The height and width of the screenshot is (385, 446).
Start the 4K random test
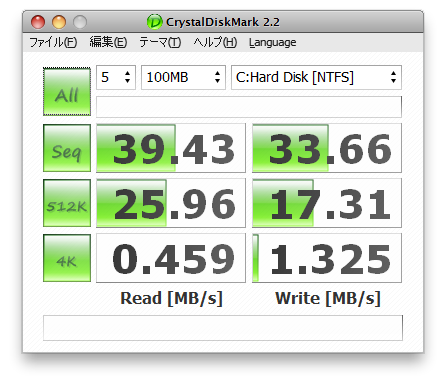[67, 258]
